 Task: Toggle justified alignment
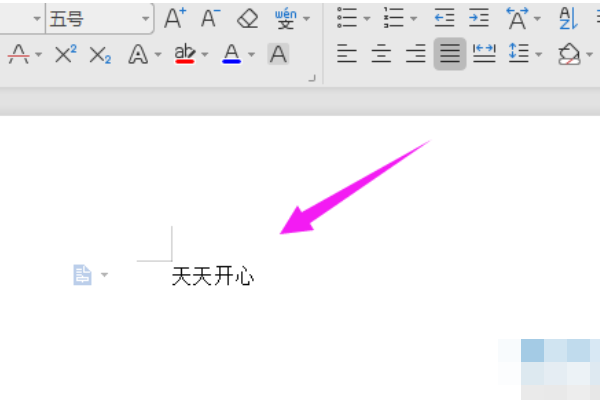click(x=450, y=54)
